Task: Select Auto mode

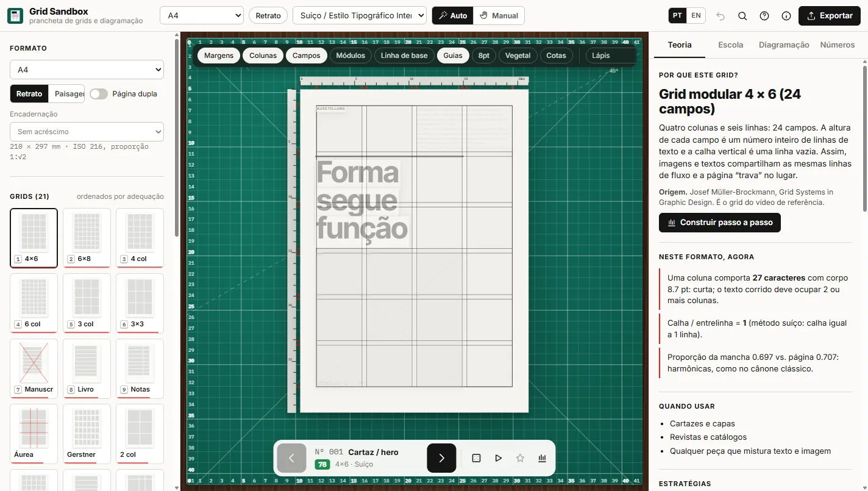Action: point(453,16)
